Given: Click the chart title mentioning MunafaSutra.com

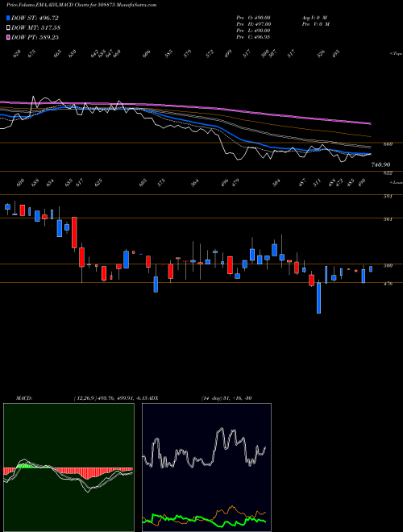Looking at the screenshot, I should (81, 5).
